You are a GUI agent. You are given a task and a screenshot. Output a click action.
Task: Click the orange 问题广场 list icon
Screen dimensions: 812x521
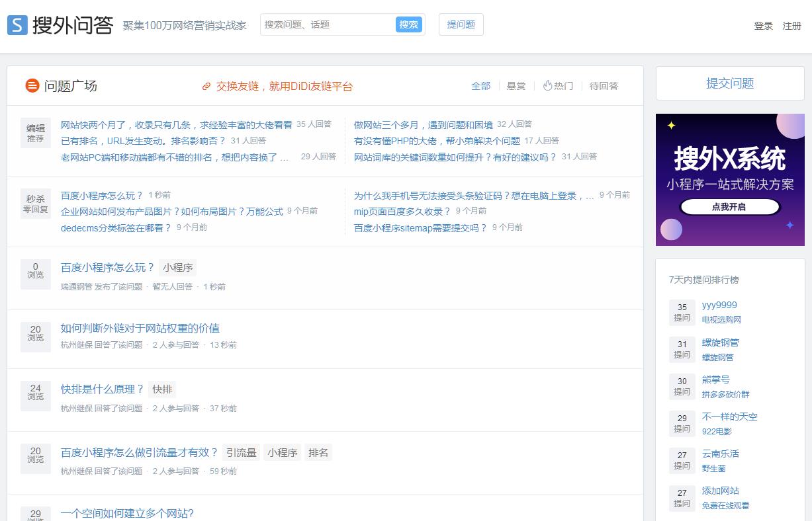32,85
